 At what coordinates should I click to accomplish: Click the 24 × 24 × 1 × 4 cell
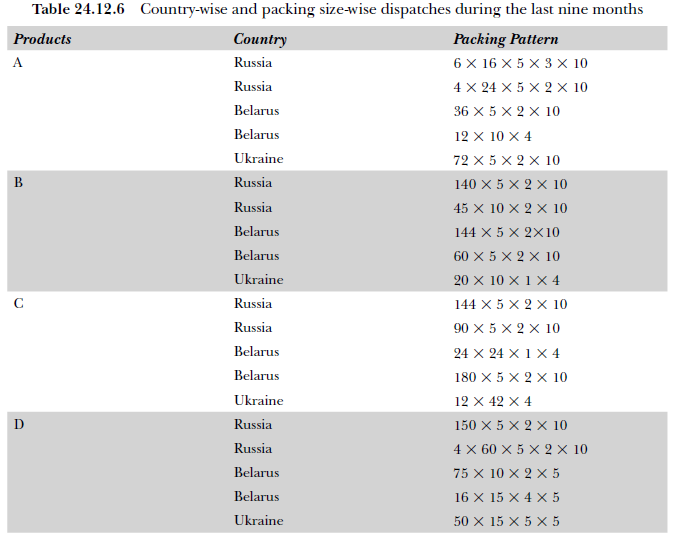[x=506, y=352]
